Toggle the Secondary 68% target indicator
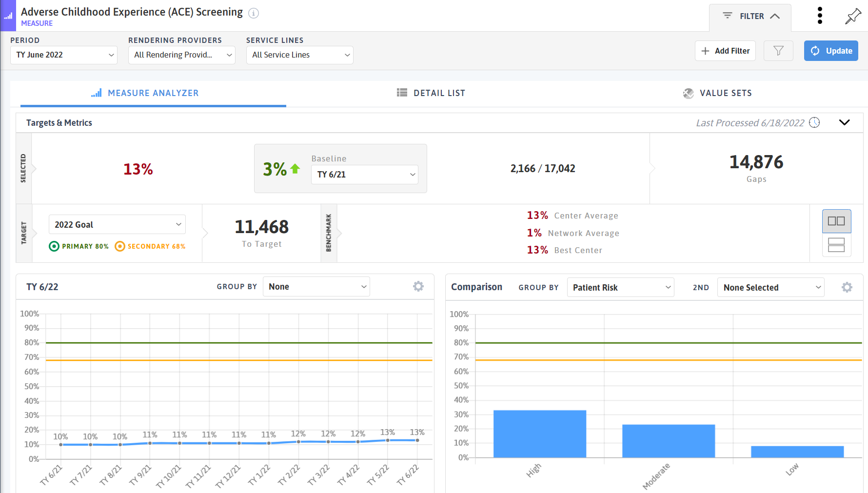Viewport: 868px width, 493px height. coord(150,246)
